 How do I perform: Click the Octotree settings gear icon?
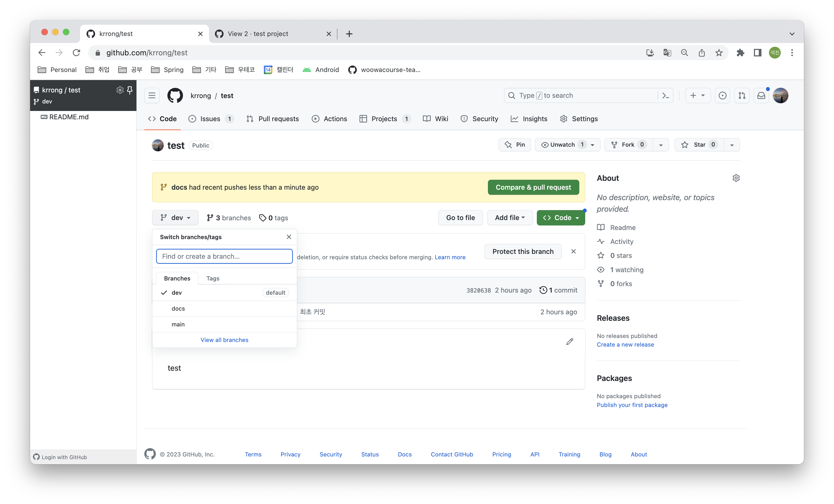[120, 90]
